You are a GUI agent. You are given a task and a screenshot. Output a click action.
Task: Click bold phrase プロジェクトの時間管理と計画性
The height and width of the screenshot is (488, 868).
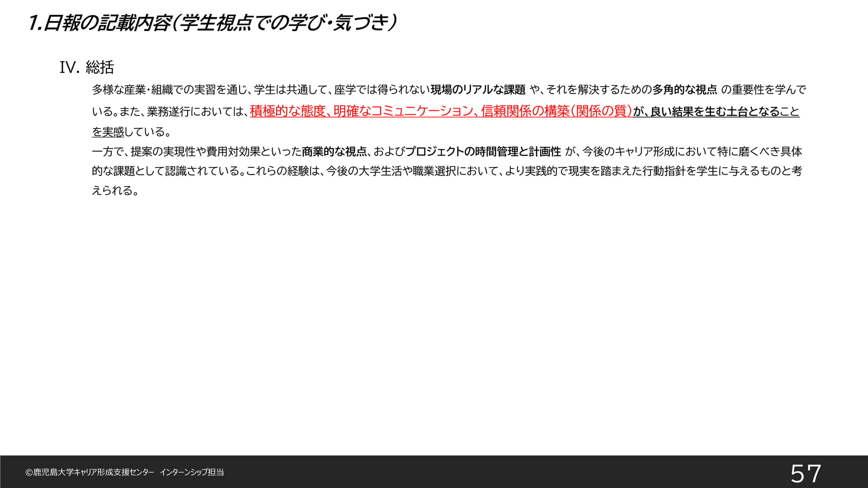tap(483, 152)
